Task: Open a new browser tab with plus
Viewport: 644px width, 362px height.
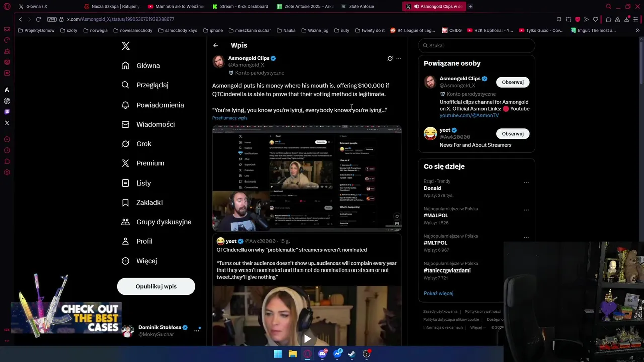Action: click(470, 6)
